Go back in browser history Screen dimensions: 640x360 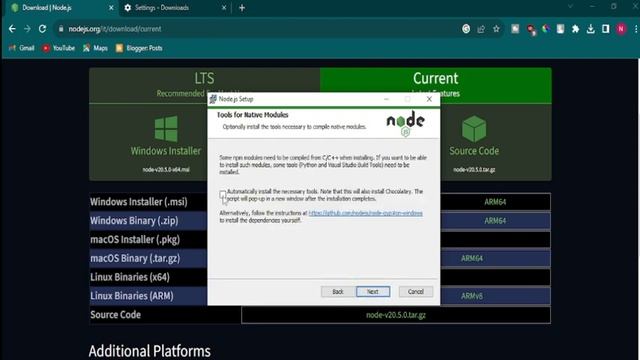click(x=12, y=29)
